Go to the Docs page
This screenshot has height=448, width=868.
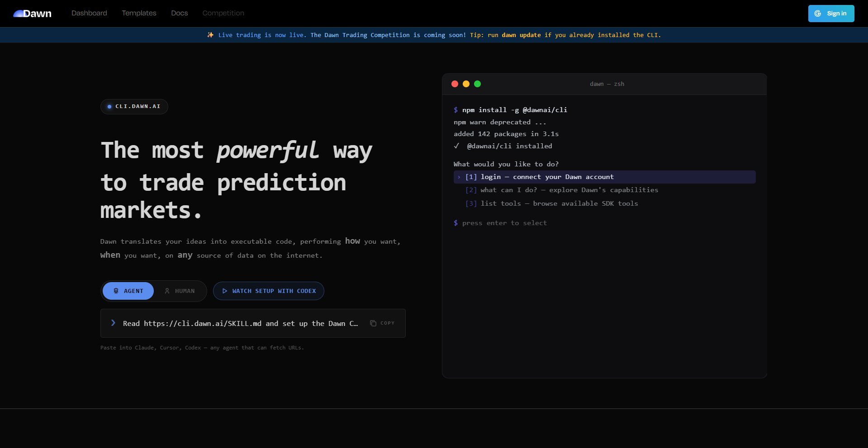coord(179,13)
